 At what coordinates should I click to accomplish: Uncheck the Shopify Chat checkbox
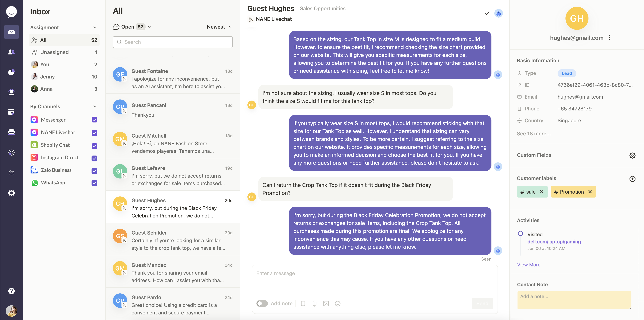click(x=94, y=146)
